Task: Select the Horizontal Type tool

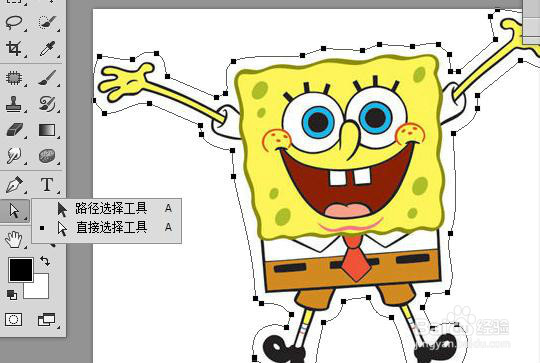Action: click(47, 185)
